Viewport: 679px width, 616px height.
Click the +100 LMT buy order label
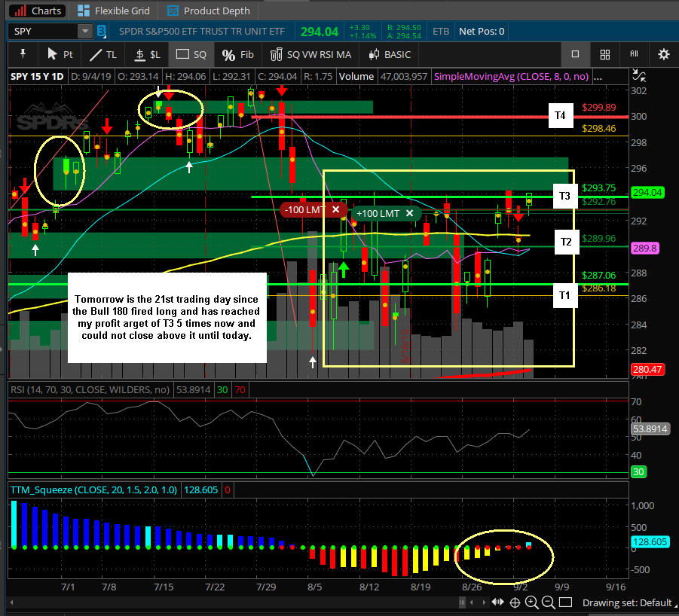tap(378, 213)
